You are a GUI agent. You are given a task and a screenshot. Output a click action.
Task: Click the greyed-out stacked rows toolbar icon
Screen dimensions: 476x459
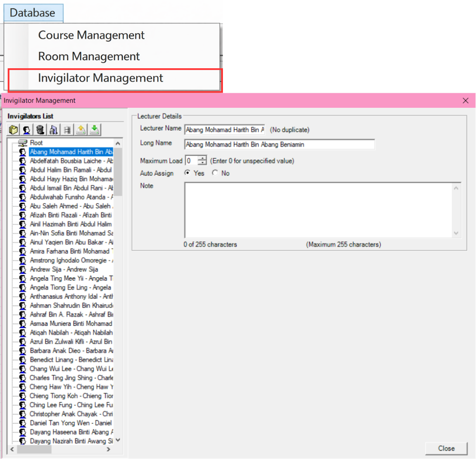(67, 129)
